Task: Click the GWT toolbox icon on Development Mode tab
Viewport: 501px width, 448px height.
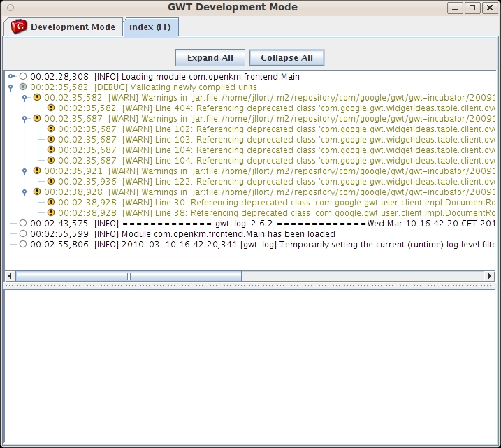Action: (x=19, y=27)
